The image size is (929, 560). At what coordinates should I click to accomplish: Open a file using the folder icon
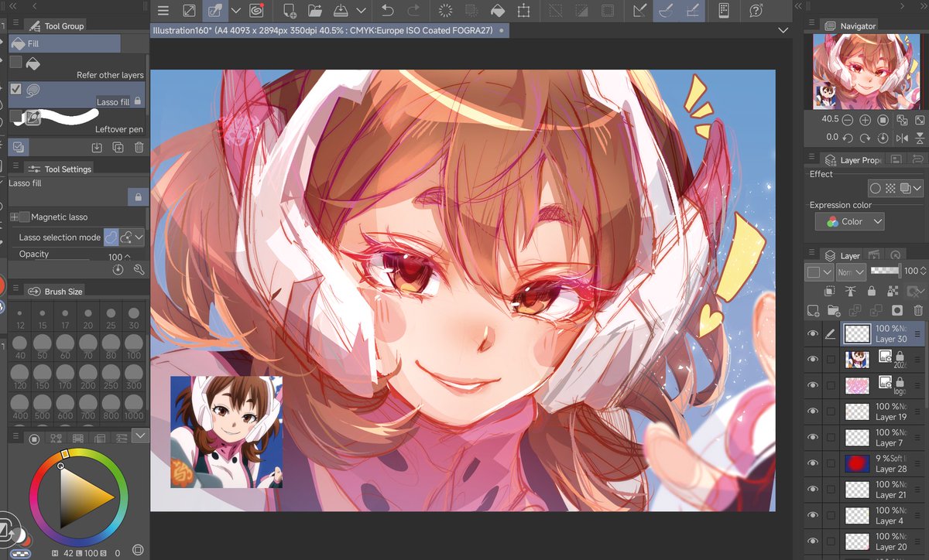pos(314,11)
